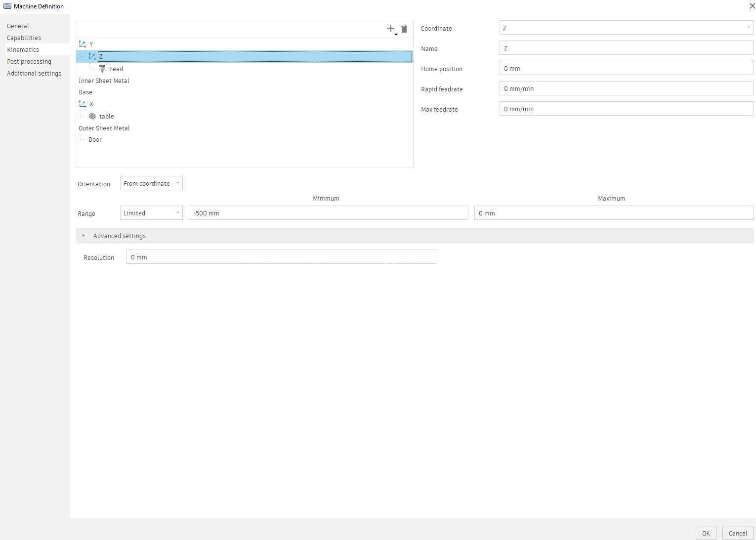Click the Minimum range field

(328, 213)
